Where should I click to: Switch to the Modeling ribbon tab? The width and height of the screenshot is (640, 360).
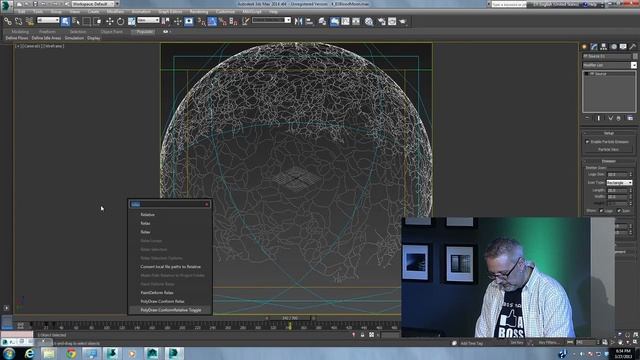point(20,31)
